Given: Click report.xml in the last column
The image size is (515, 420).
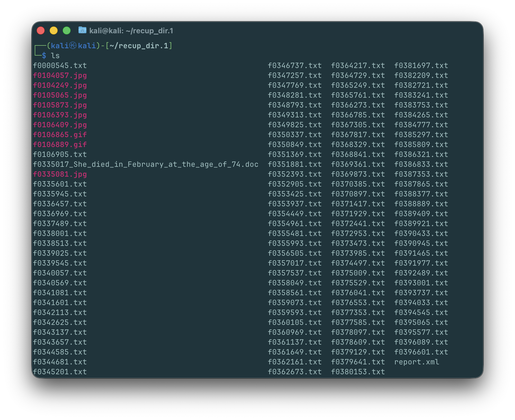Looking at the screenshot, I should pos(416,362).
